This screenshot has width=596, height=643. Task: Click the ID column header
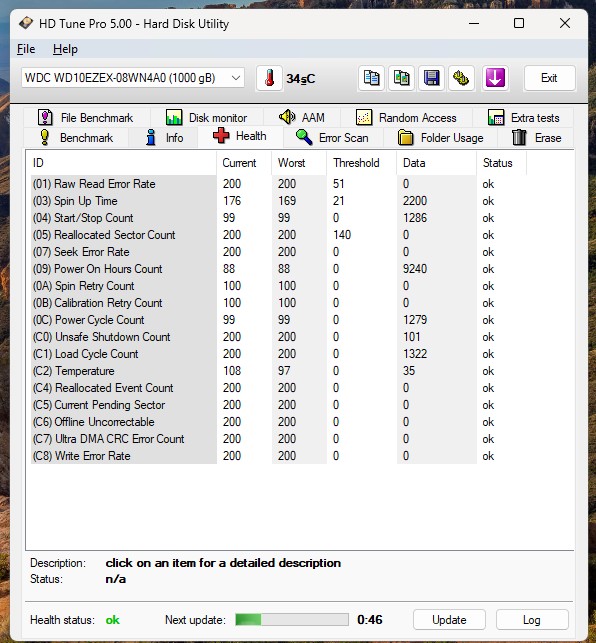(121, 163)
